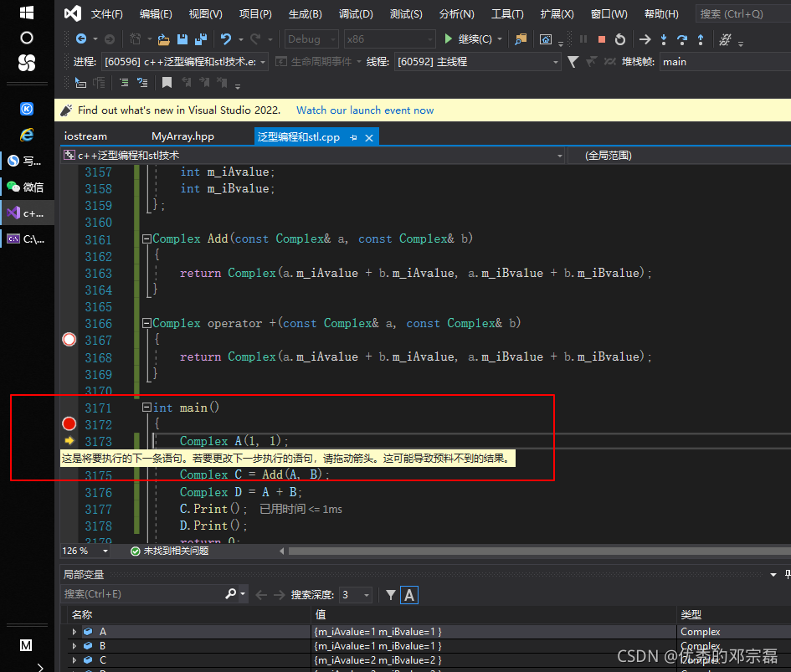Click the diagnostic tools snapshot icon

(545, 38)
